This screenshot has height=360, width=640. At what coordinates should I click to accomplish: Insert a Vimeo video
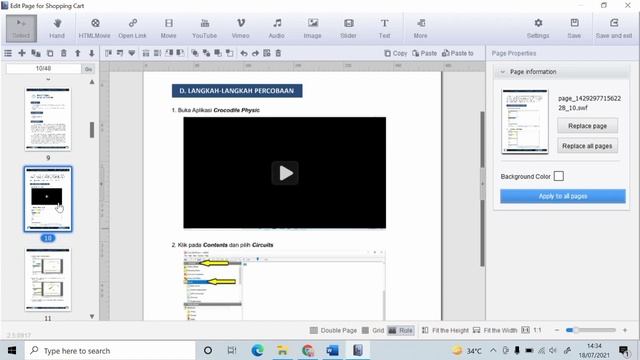pyautogui.click(x=240, y=28)
